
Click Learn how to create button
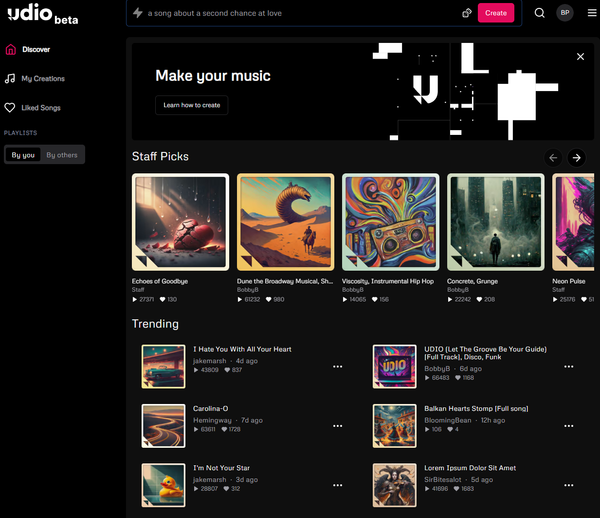click(x=191, y=105)
